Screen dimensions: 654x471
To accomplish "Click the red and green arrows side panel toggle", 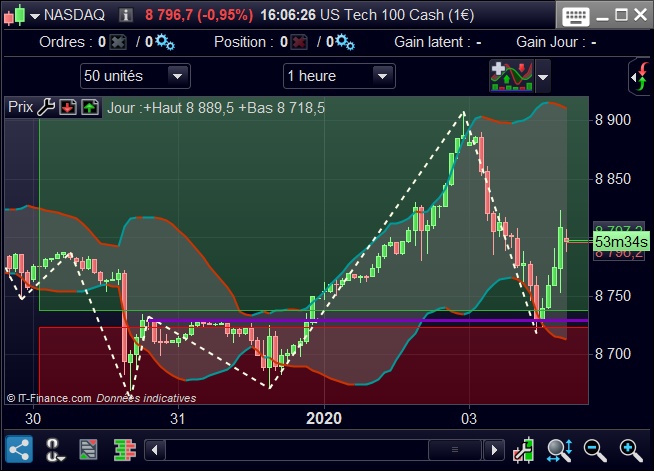I will coord(641,77).
